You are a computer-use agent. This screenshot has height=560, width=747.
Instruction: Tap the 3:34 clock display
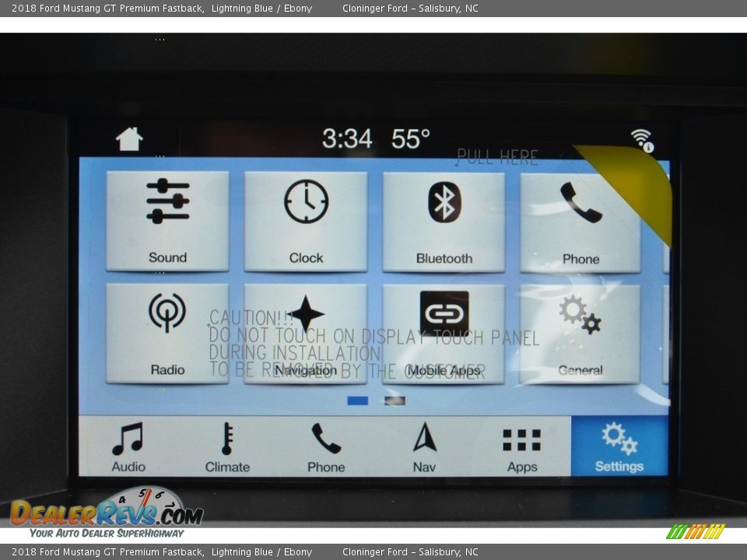point(347,139)
